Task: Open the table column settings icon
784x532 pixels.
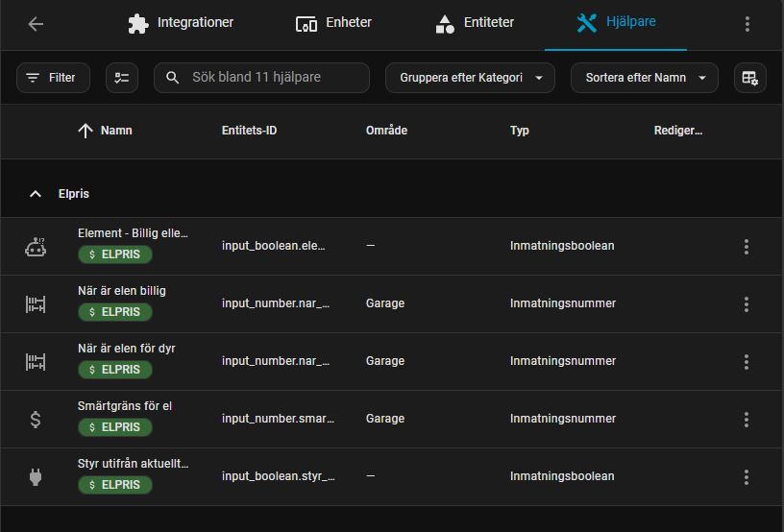Action: tap(749, 78)
